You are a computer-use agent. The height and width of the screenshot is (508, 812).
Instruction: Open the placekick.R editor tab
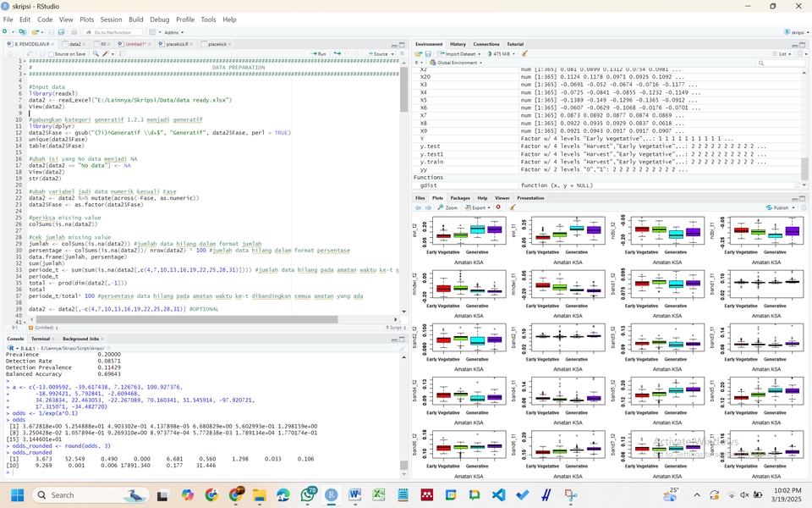pyautogui.click(x=177, y=44)
